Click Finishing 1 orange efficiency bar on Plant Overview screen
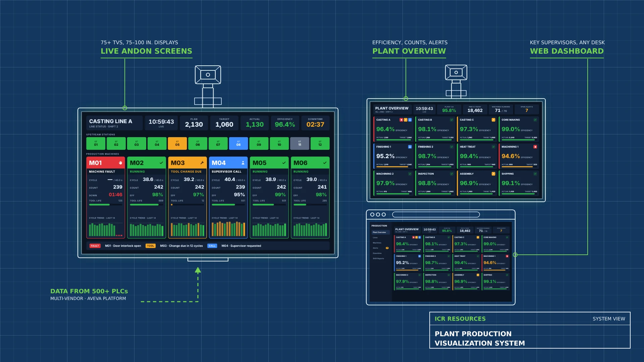This screenshot has width=644, height=362. tap(394, 167)
